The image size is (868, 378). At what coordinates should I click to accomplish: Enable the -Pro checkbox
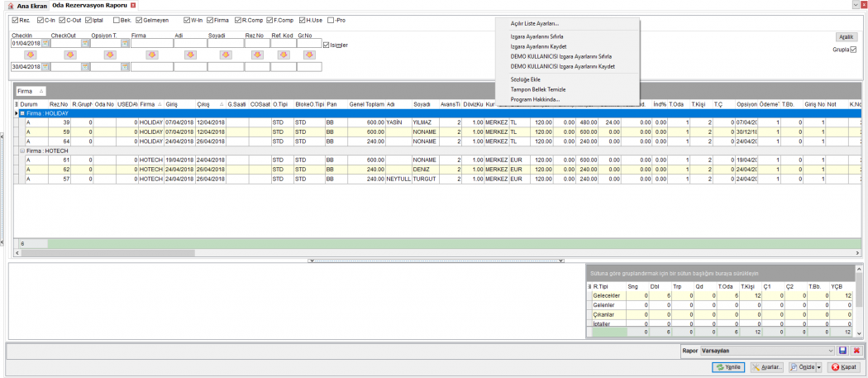click(x=331, y=21)
